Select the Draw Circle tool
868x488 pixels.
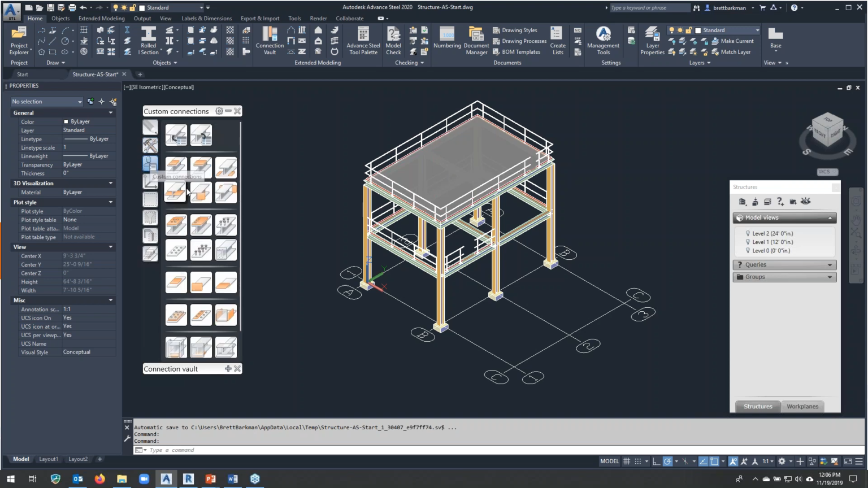tap(65, 41)
